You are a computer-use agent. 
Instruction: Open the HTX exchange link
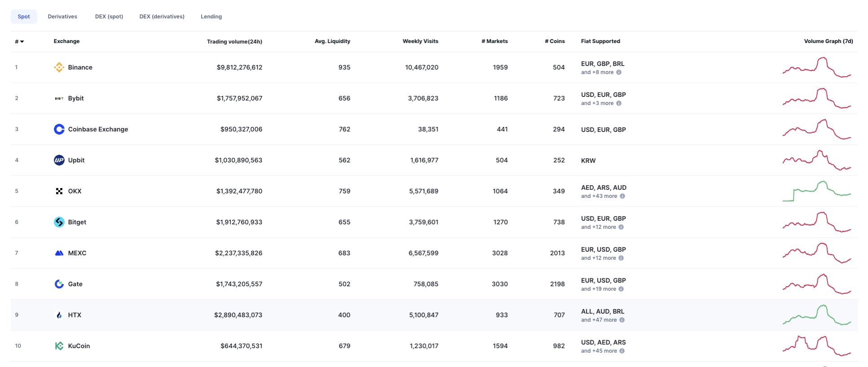[75, 315]
